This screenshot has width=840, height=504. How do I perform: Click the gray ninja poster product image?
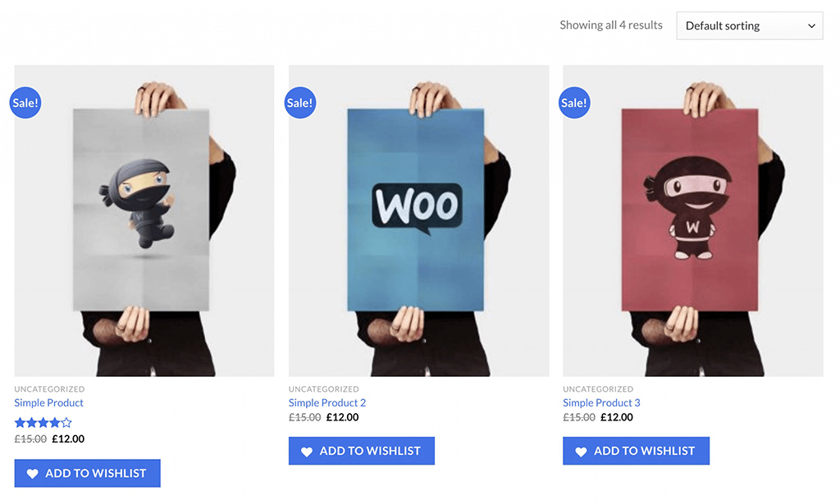(144, 221)
